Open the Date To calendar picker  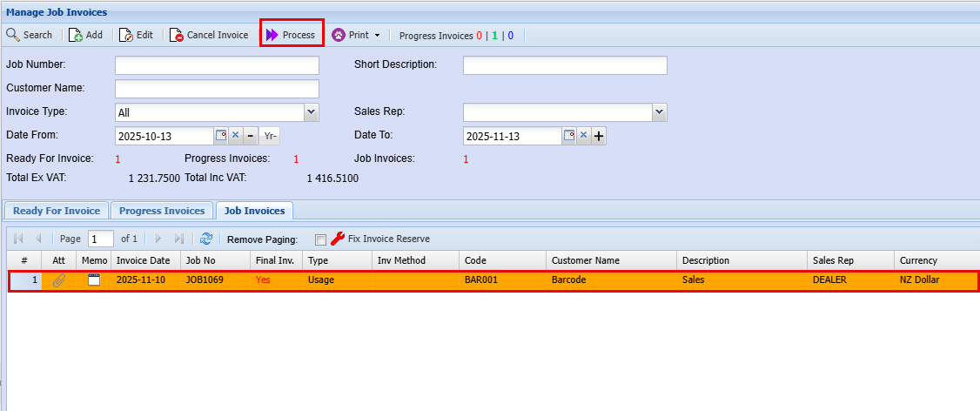coord(568,135)
